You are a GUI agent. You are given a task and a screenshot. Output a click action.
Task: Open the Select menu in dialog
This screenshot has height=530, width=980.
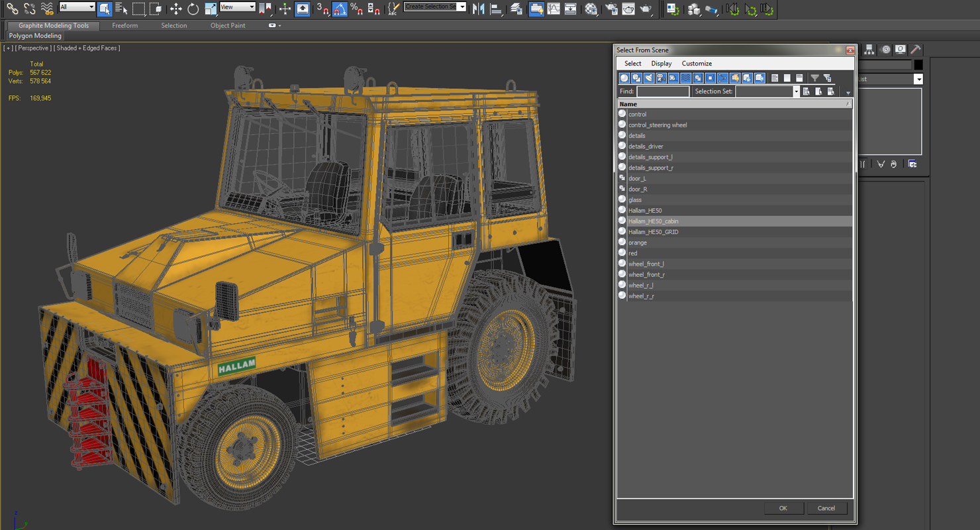point(633,64)
